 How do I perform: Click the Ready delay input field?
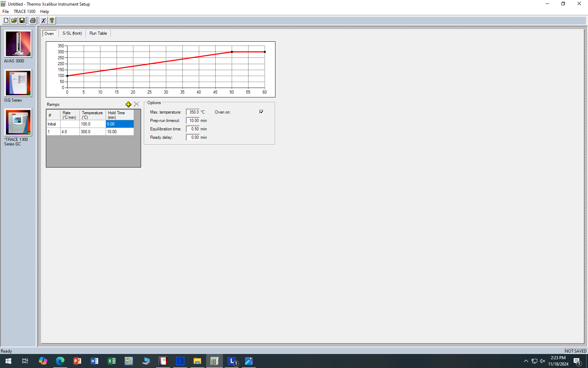point(193,137)
